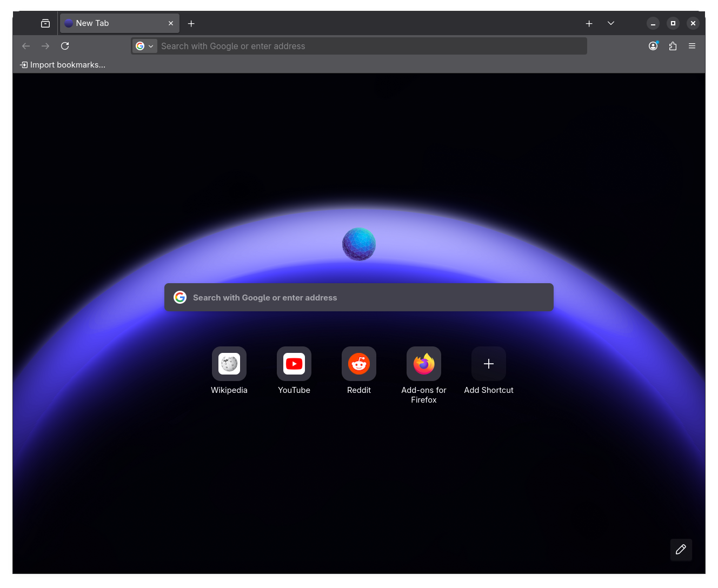Reload the current page
718x588 pixels.
coord(65,46)
